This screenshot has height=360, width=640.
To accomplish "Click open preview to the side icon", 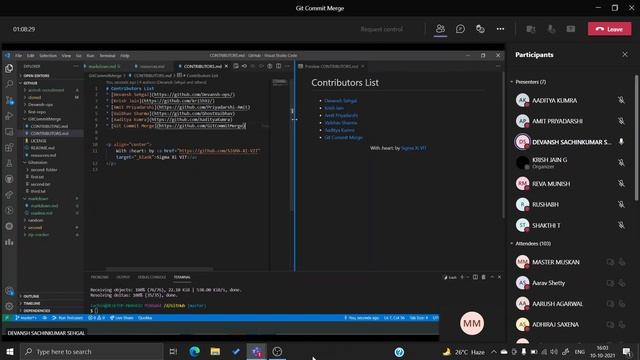I will 236,66.
